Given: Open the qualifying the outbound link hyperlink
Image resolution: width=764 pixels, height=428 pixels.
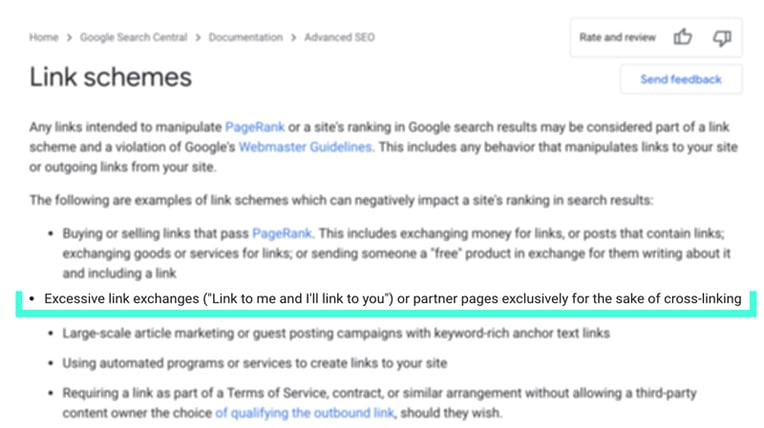Looking at the screenshot, I should pyautogui.click(x=305, y=413).
